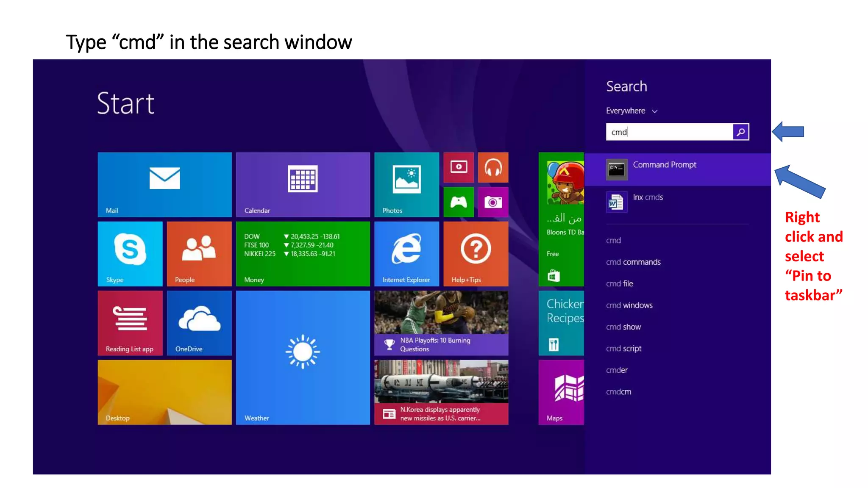Launch the Video tile with play icon
868x488 pixels.
(459, 167)
